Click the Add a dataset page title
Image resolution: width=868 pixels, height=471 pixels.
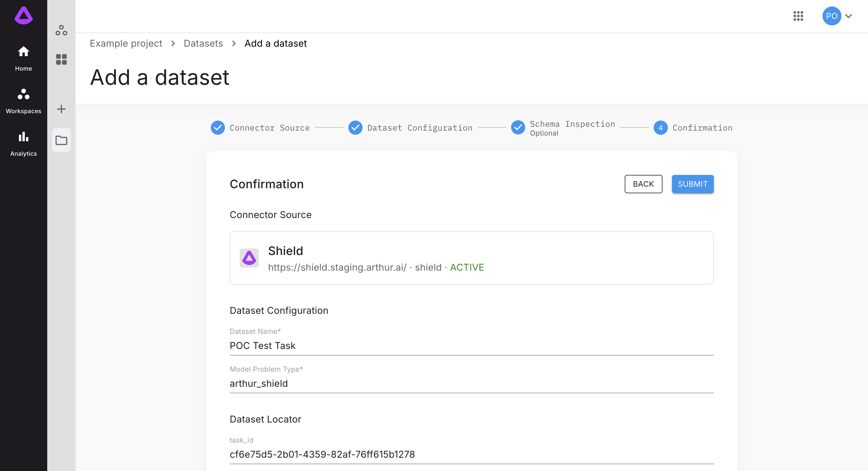160,77
